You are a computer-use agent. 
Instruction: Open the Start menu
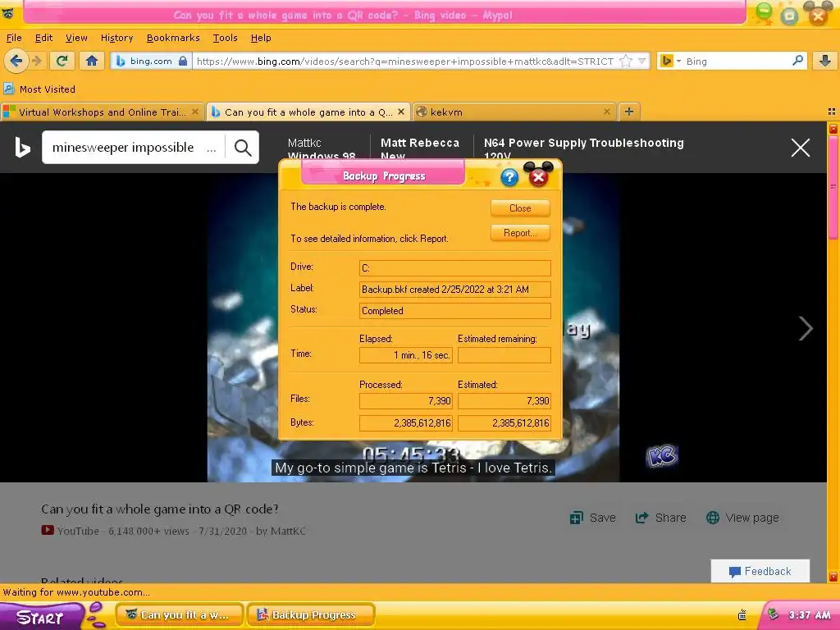(41, 617)
